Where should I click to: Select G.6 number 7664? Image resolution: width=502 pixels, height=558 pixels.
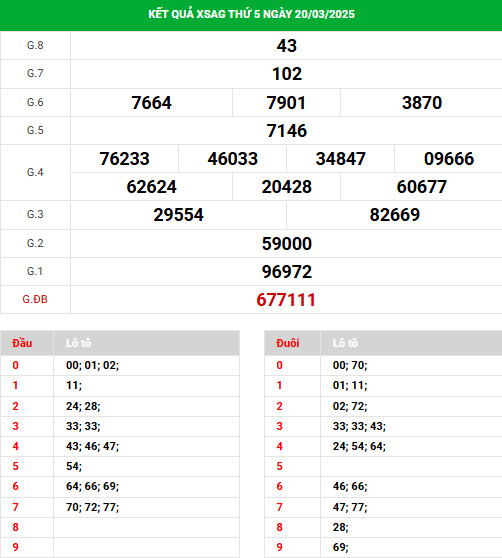pos(152,103)
